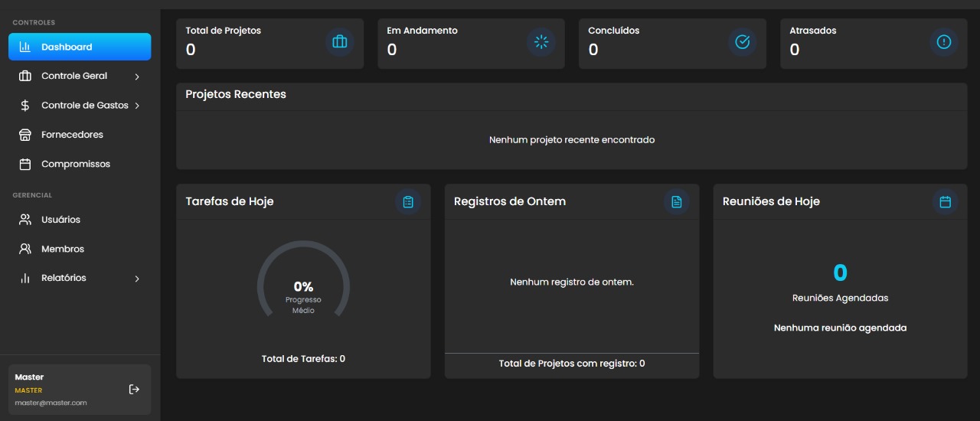Click the alert icon in Atrasados card

[x=943, y=42]
